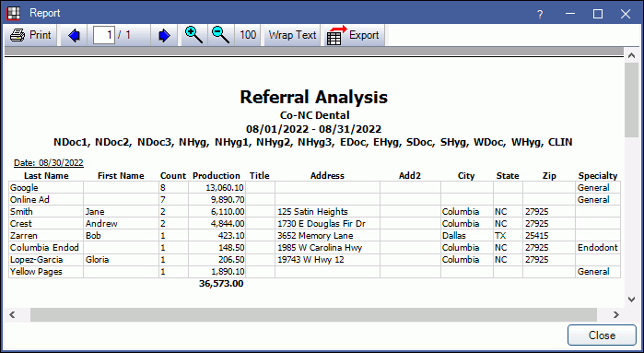The width and height of the screenshot is (644, 353).
Task: Click the vertical scrollbar thumb
Action: 632,100
